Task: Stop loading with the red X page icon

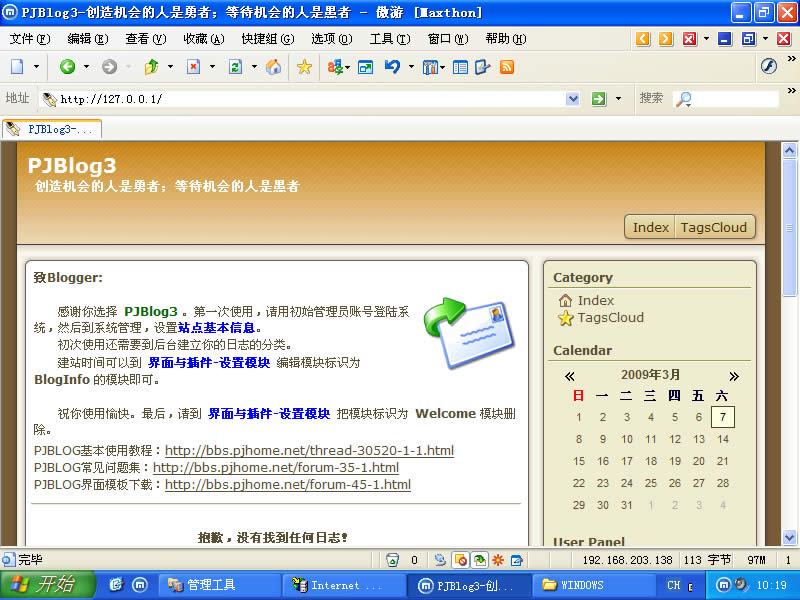Action: [x=193, y=67]
